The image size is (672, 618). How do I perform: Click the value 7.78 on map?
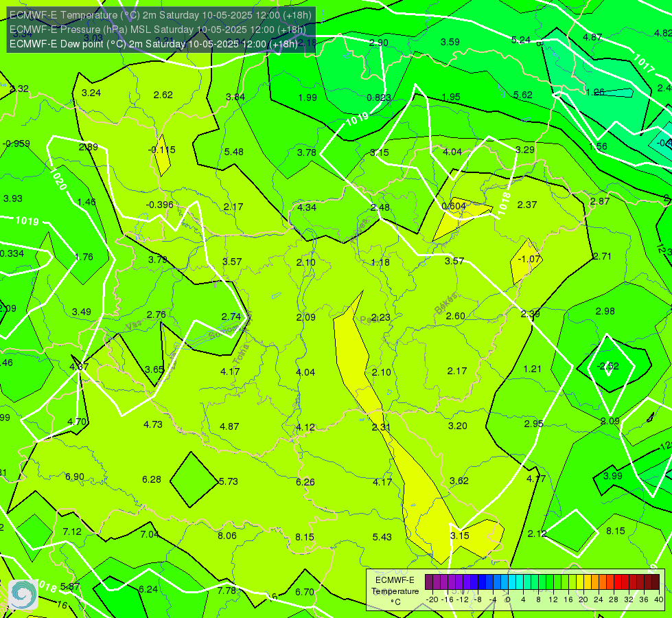(x=227, y=591)
